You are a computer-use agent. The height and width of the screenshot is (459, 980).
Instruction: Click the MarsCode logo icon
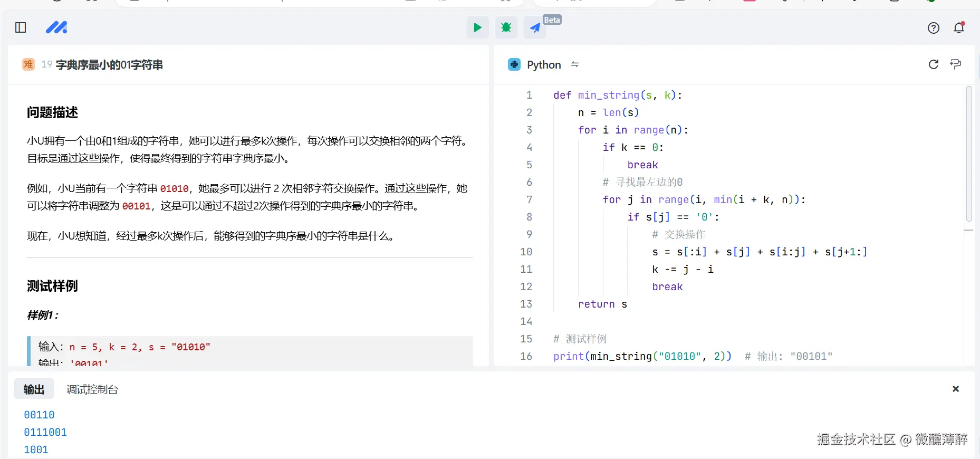tap(56, 27)
